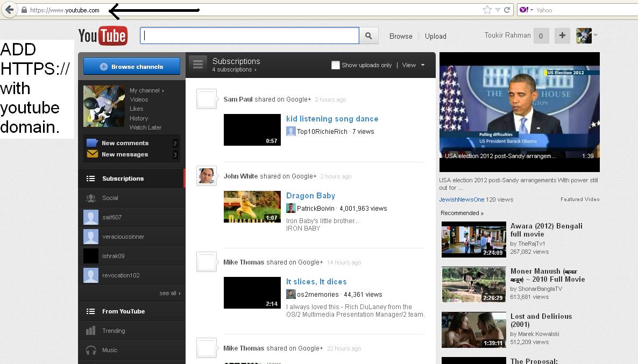This screenshot has height=364, width=638.
Task: Click the plus share button in header
Action: click(562, 36)
